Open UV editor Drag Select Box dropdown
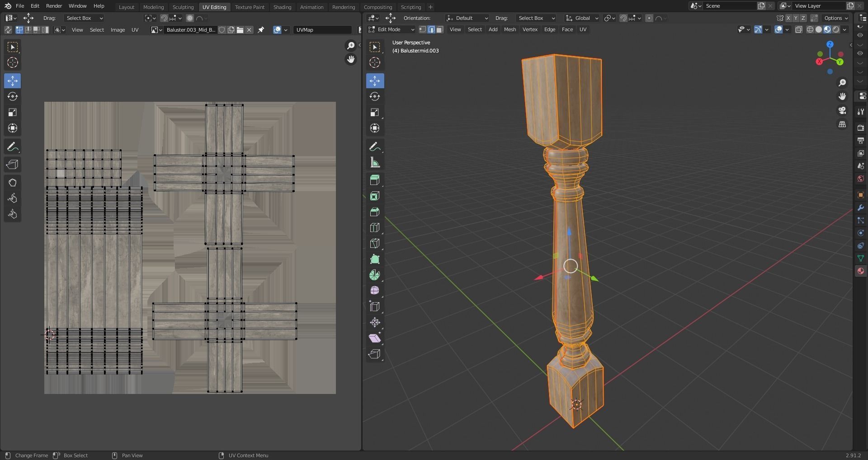This screenshot has width=868, height=460. point(84,18)
